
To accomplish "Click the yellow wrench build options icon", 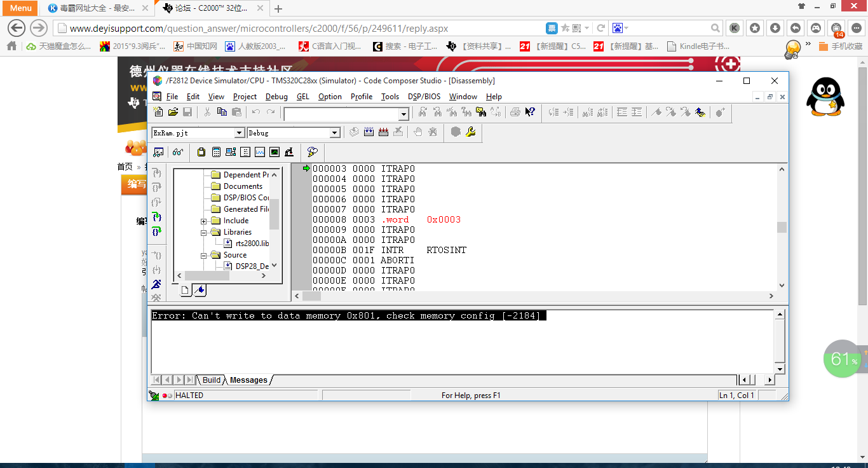I will tap(471, 132).
